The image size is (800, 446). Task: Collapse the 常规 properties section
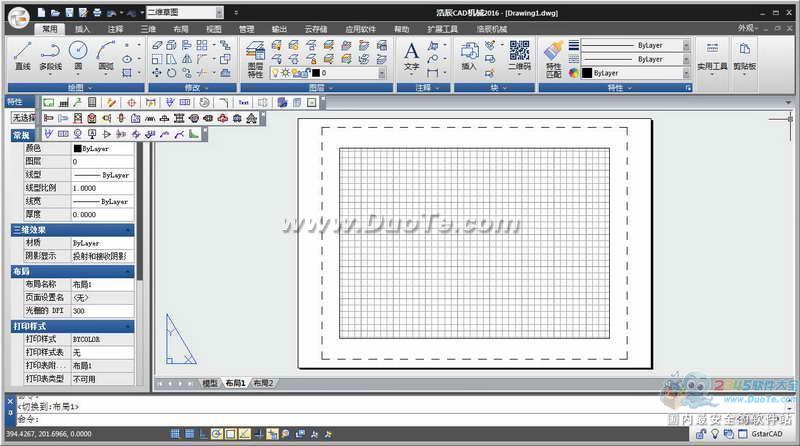click(129, 135)
